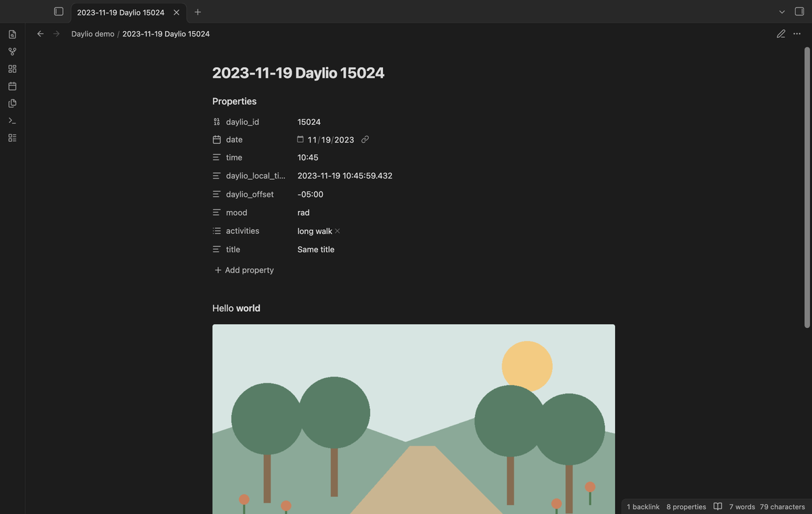
Task: Click the 'title' property name
Action: 233,249
